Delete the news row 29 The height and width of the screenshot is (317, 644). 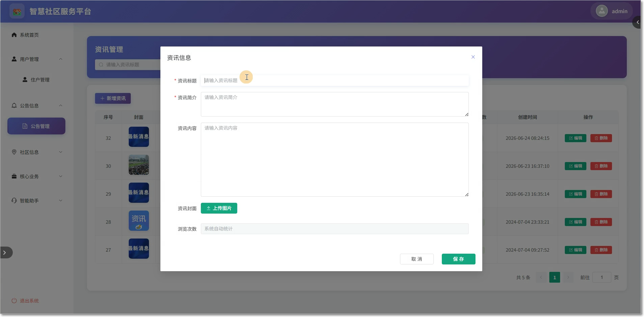[601, 194]
